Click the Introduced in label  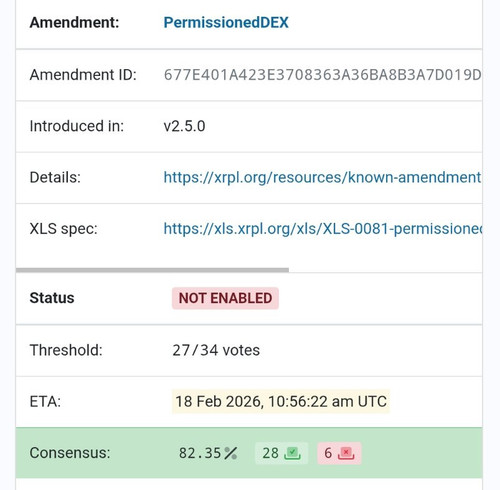coord(77,126)
